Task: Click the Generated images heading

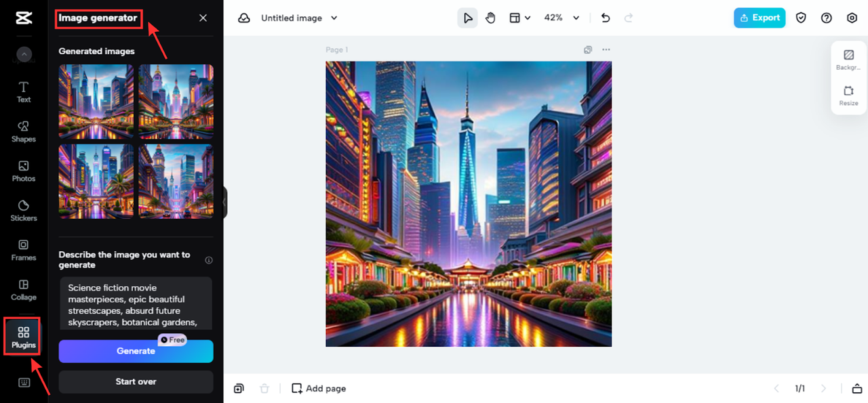Action: click(x=96, y=51)
